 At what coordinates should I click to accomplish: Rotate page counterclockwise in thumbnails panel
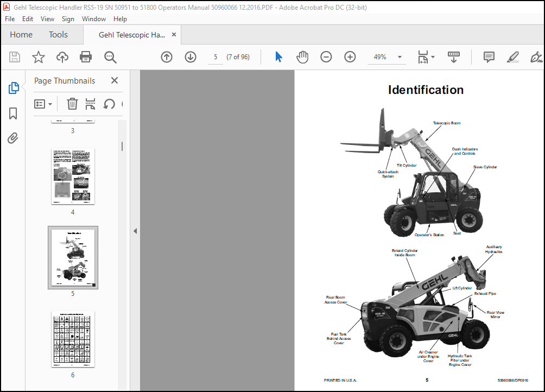click(x=109, y=104)
